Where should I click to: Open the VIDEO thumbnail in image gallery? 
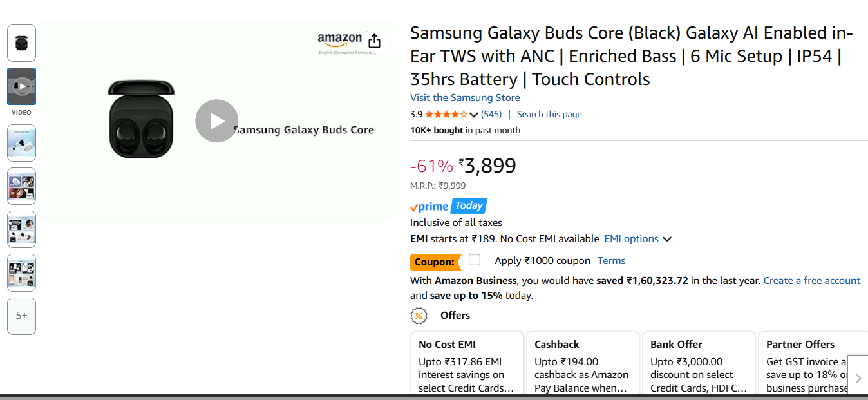[21, 86]
